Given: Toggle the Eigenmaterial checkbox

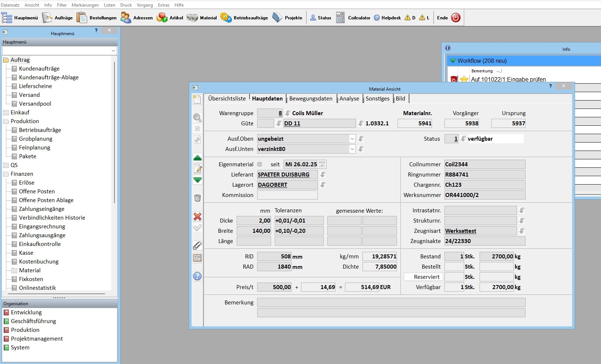Looking at the screenshot, I should click(260, 164).
